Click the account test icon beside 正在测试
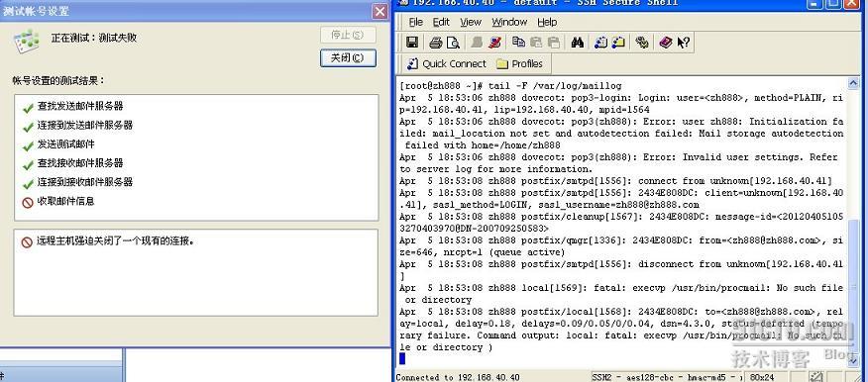The height and width of the screenshot is (382, 868). coord(27,41)
